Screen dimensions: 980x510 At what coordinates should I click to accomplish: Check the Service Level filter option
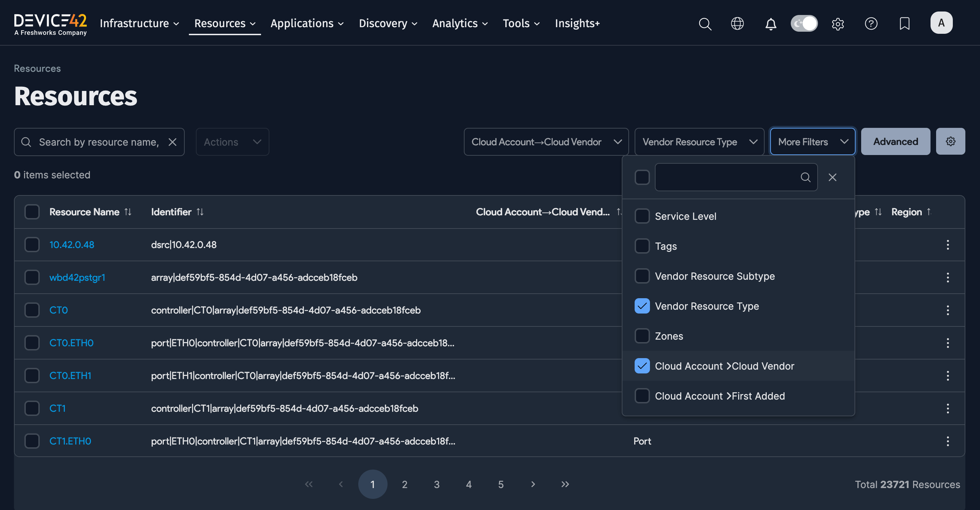click(642, 216)
